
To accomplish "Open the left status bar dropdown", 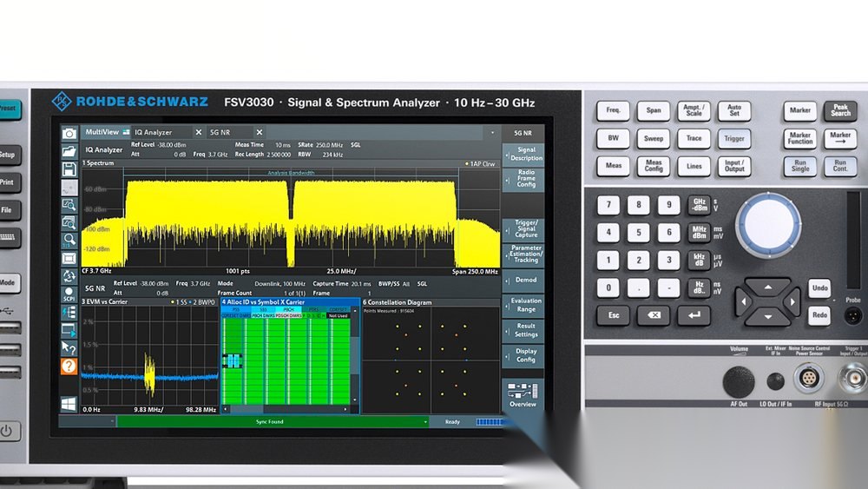I will (x=112, y=421).
